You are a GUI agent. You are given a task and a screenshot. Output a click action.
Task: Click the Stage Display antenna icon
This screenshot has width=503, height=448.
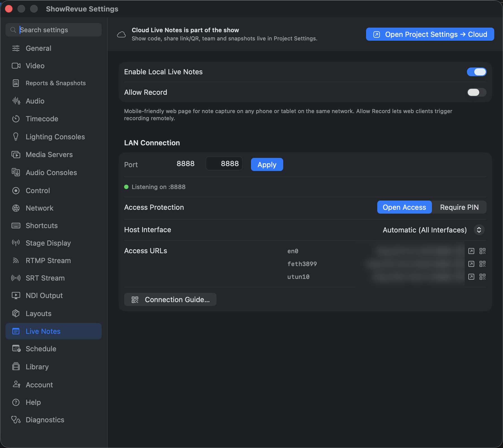tap(16, 243)
